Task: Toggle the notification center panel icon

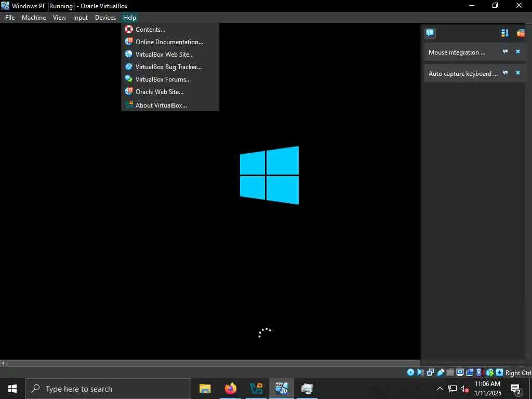Action: coord(430,33)
